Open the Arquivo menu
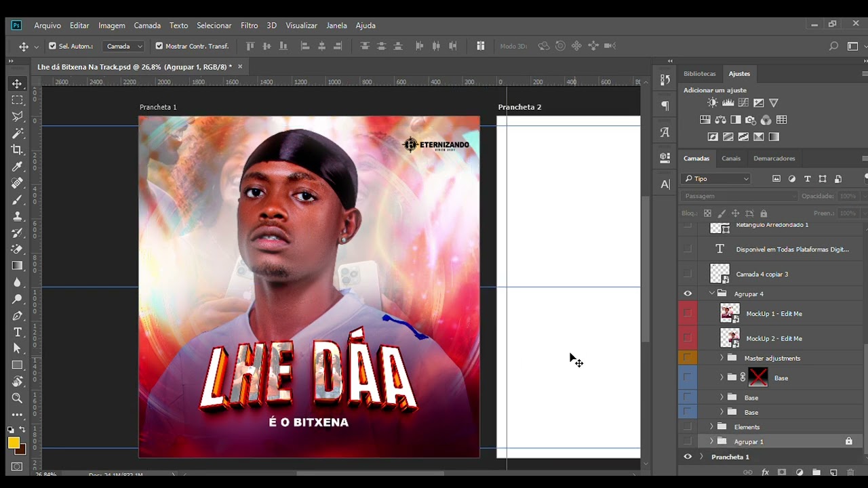 [47, 25]
